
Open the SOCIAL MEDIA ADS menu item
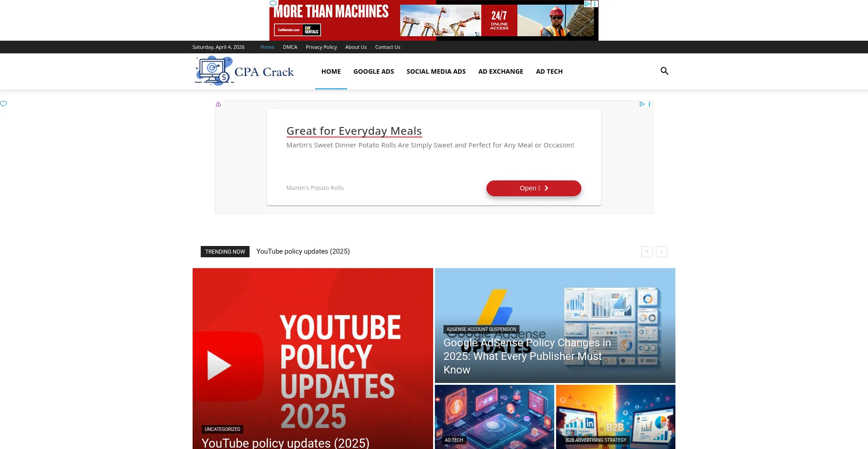coord(436,71)
